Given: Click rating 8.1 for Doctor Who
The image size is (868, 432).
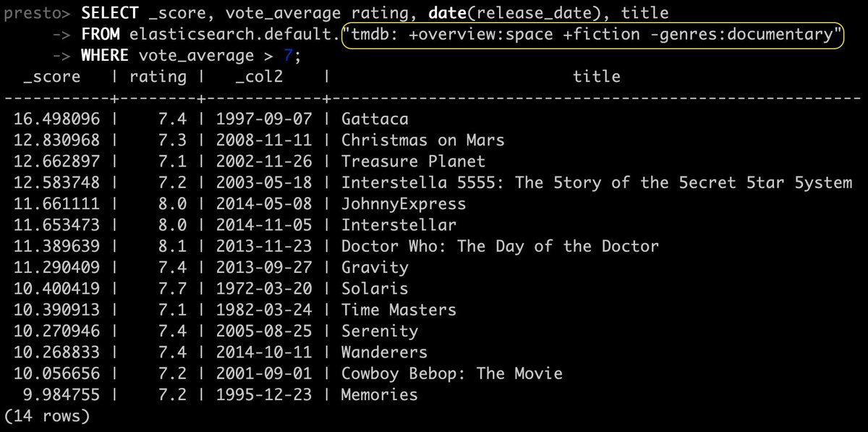Looking at the screenshot, I should tap(172, 246).
